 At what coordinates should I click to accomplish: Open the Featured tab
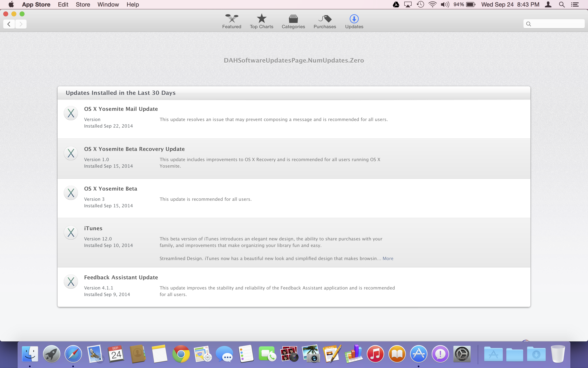(232, 21)
